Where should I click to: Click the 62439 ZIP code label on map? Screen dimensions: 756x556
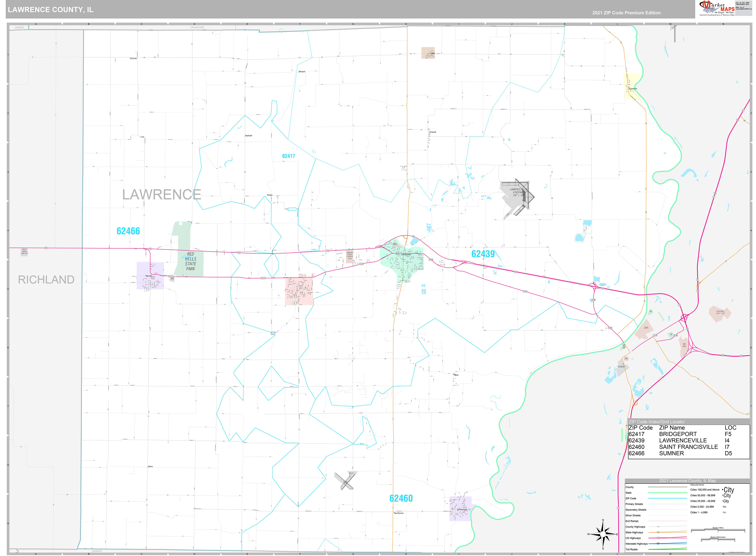coord(483,254)
